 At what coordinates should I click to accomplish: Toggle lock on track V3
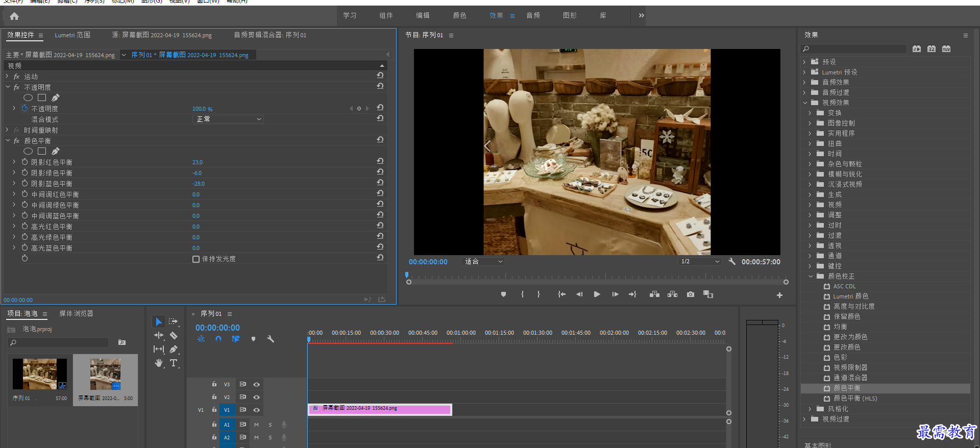point(214,384)
